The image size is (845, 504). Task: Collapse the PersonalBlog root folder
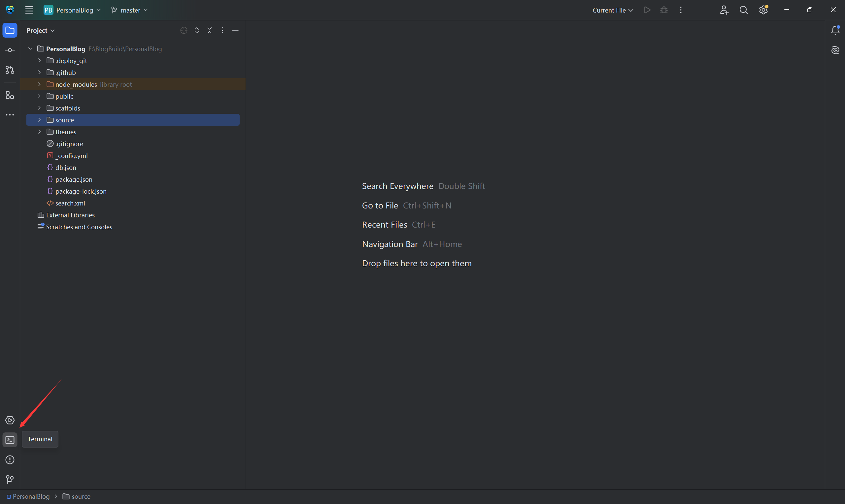pos(30,48)
